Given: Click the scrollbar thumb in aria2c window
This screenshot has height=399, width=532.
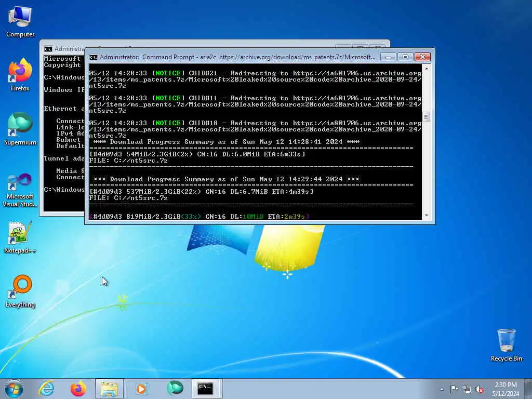Looking at the screenshot, I should click(x=426, y=117).
